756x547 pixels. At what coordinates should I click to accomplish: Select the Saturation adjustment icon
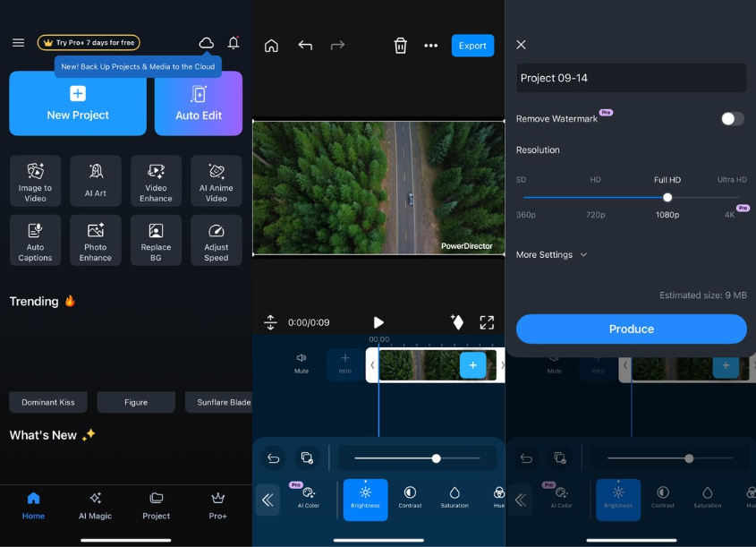click(454, 498)
